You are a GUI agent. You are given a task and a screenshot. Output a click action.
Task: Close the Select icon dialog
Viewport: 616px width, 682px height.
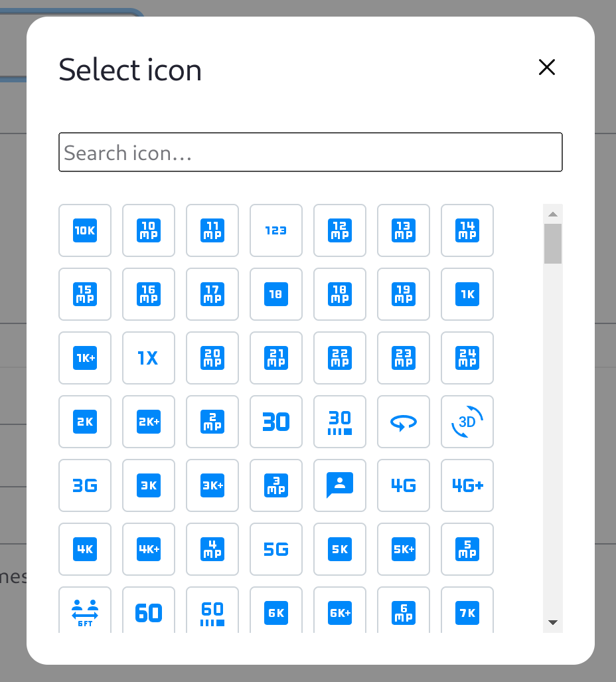[546, 67]
